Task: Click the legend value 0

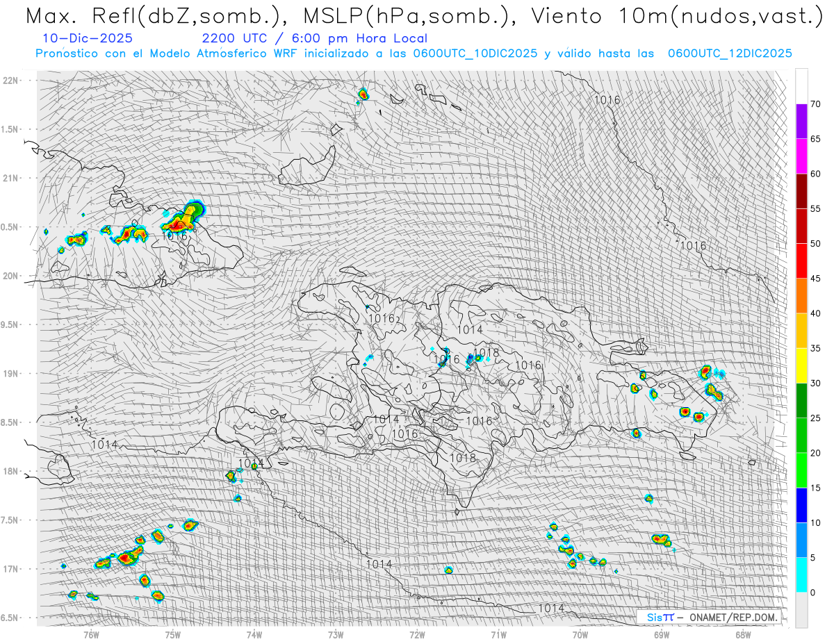Action: 812,593
